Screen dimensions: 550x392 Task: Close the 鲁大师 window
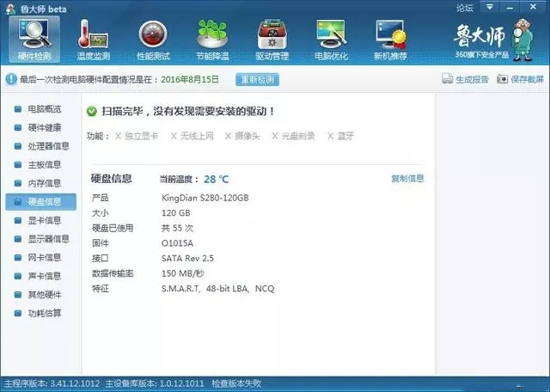coord(533,7)
